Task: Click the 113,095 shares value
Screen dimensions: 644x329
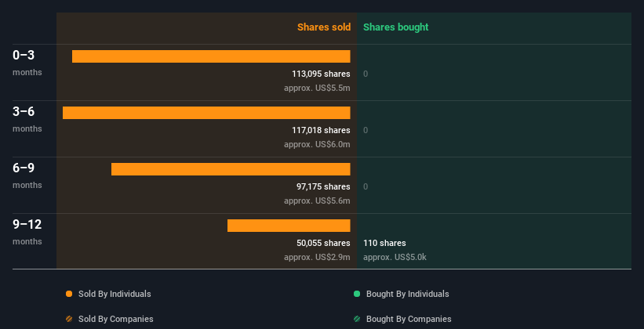Action: click(x=321, y=74)
